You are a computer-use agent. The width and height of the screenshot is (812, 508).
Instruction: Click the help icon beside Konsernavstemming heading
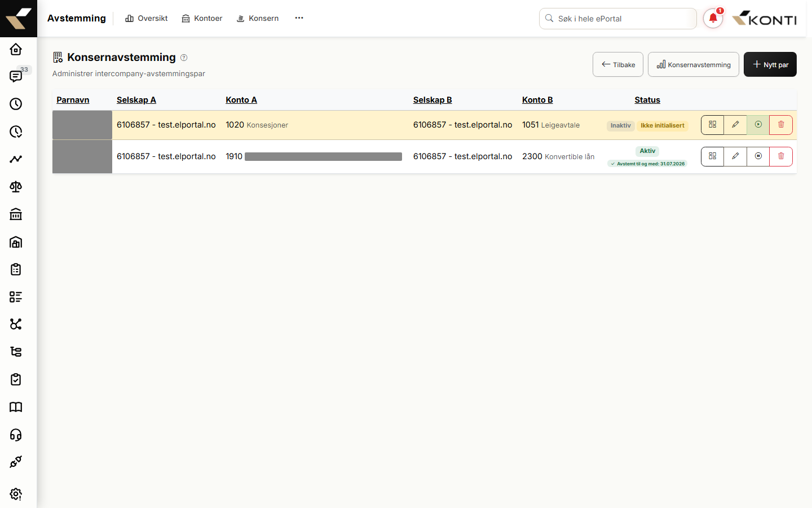184,58
